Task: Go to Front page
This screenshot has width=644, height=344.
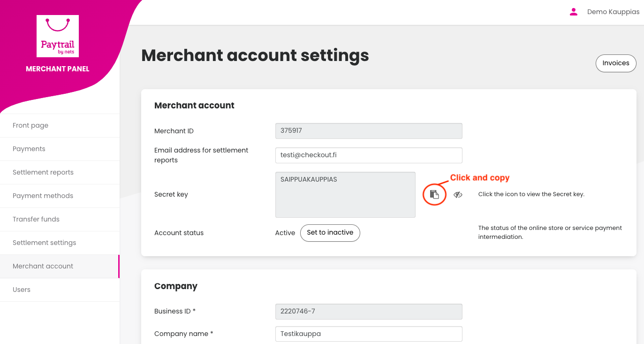Action: [60, 125]
